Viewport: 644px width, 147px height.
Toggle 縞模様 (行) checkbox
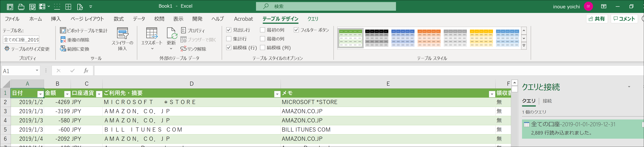coord(229,48)
